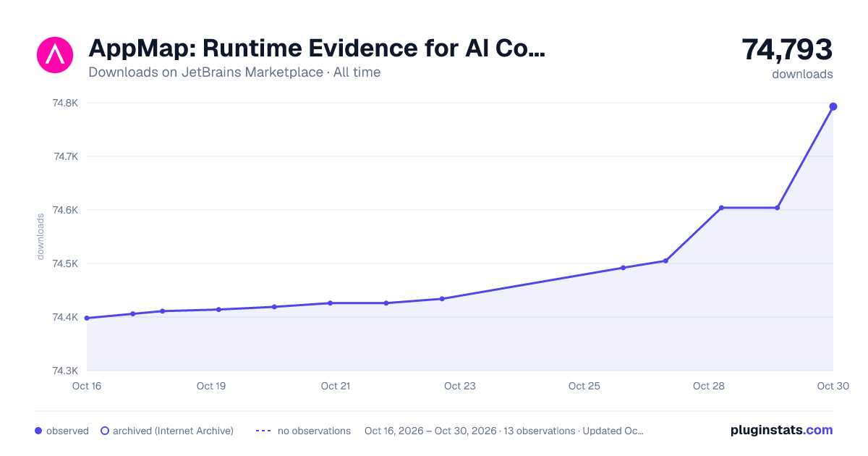Select the first data point on Oct 16
This screenshot has height=456, width=868.
click(87, 318)
